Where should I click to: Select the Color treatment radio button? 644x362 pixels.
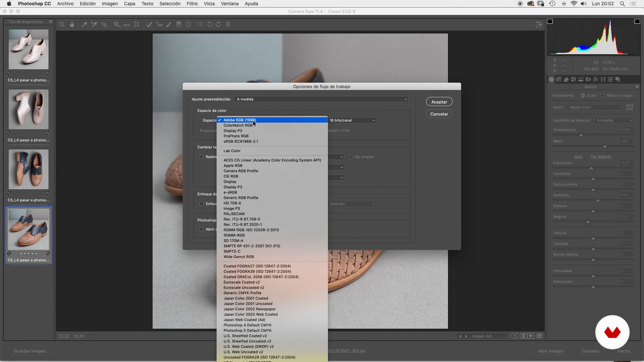[x=583, y=95]
